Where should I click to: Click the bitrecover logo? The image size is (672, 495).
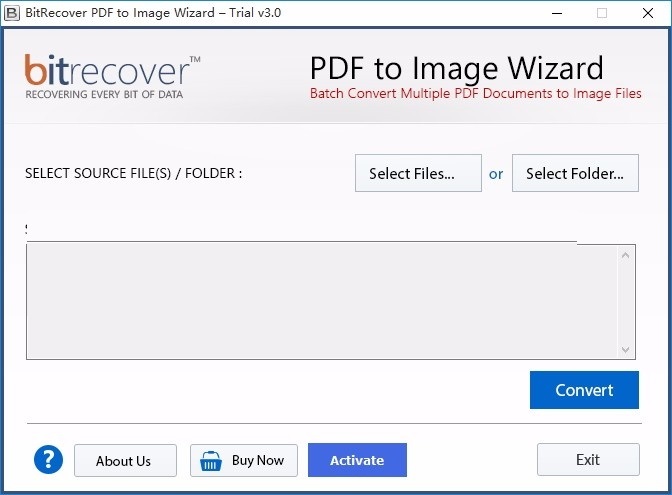[112, 76]
